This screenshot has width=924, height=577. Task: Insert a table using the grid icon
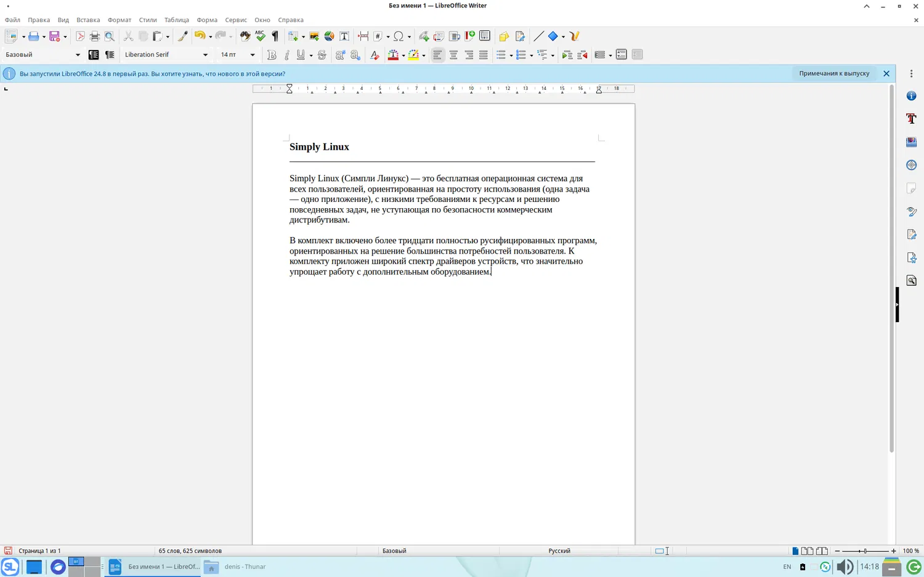click(x=293, y=36)
